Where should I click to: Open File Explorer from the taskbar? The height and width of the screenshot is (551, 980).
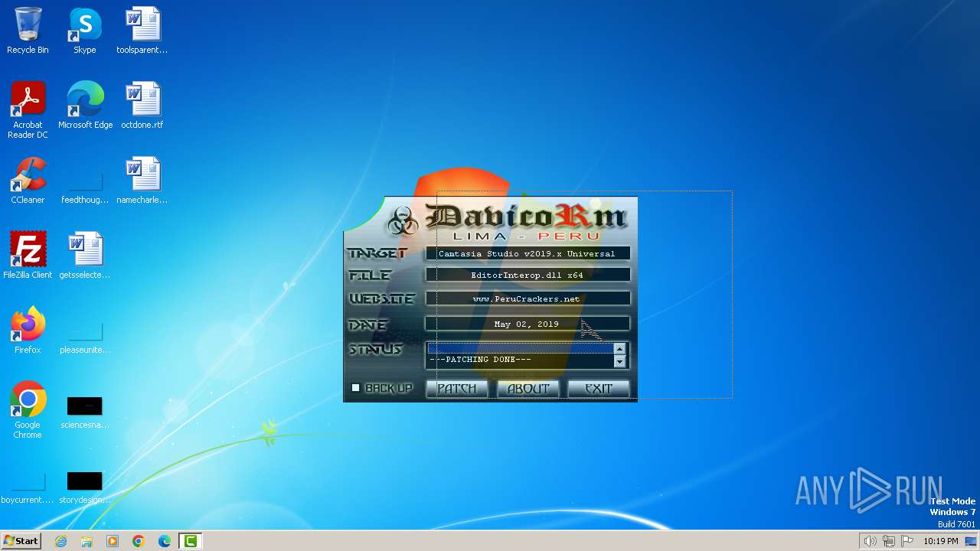(x=87, y=541)
